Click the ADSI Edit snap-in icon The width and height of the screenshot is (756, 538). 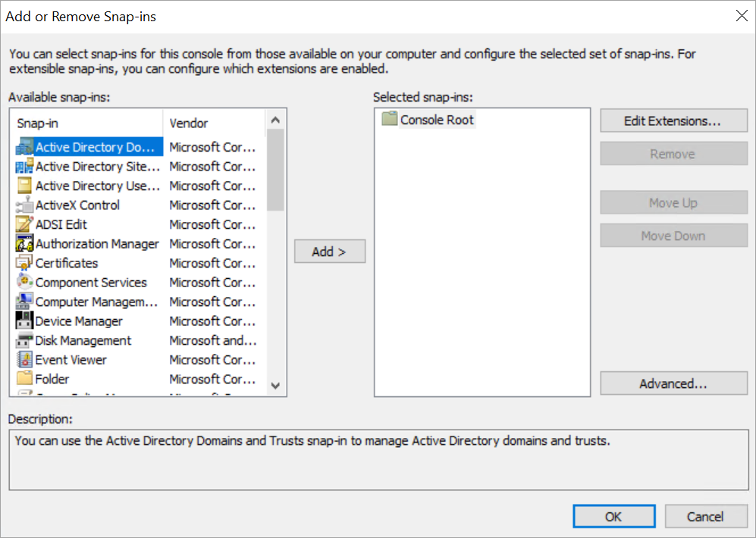pyautogui.click(x=24, y=224)
